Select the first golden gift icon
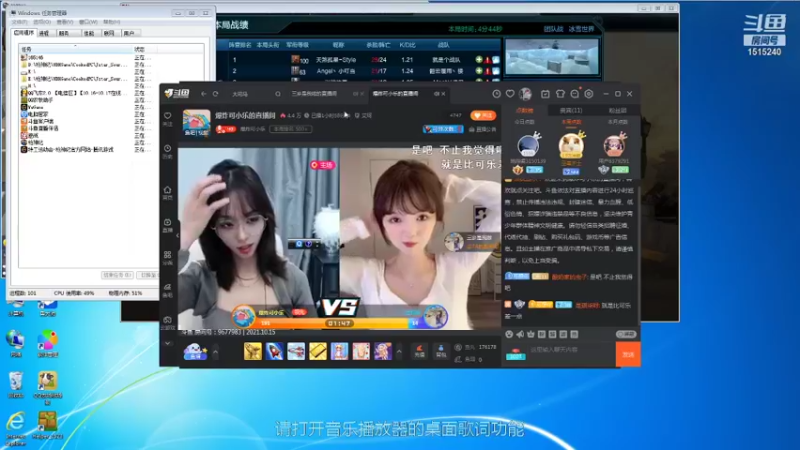 253,351
